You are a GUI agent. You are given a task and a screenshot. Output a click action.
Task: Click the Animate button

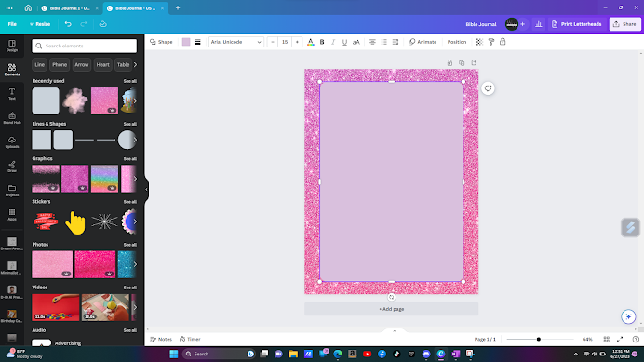(x=423, y=42)
